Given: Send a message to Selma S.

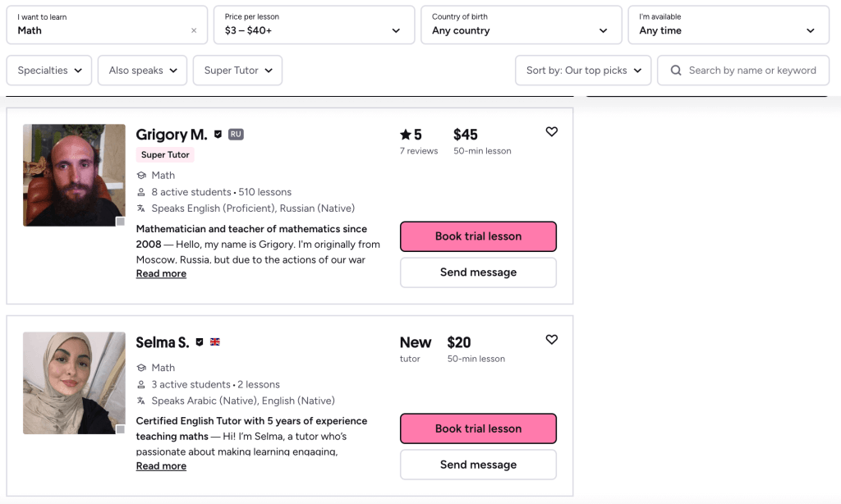Looking at the screenshot, I should pos(478,464).
